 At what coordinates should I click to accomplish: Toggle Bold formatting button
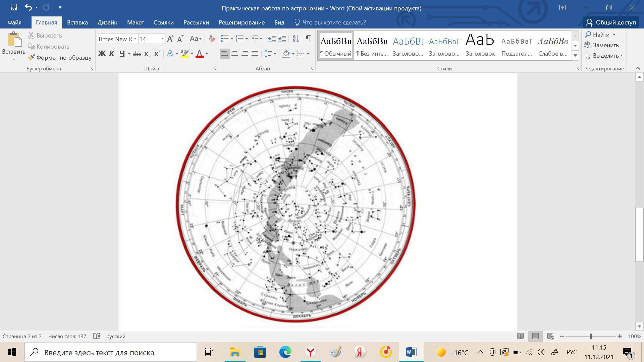[x=102, y=54]
